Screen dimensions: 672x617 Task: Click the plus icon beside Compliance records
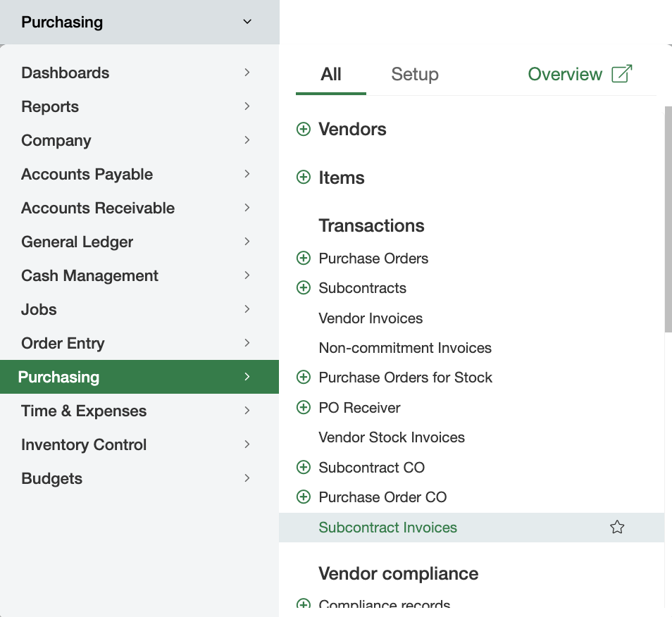[304, 604]
